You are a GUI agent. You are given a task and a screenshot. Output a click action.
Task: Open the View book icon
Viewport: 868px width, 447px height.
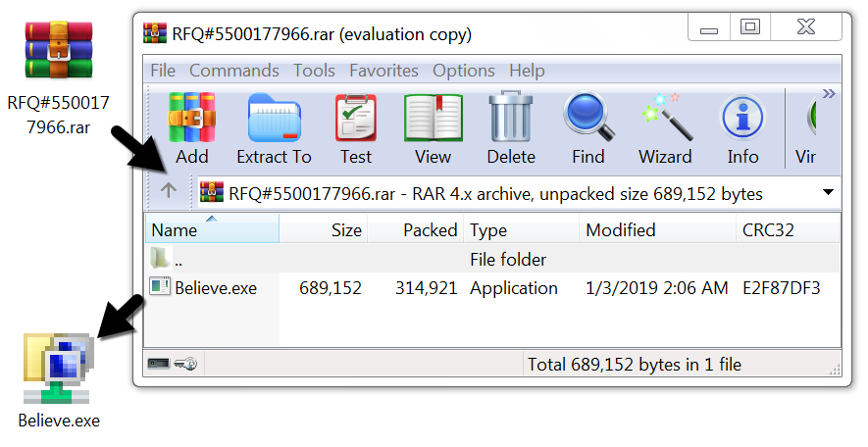coord(433,128)
